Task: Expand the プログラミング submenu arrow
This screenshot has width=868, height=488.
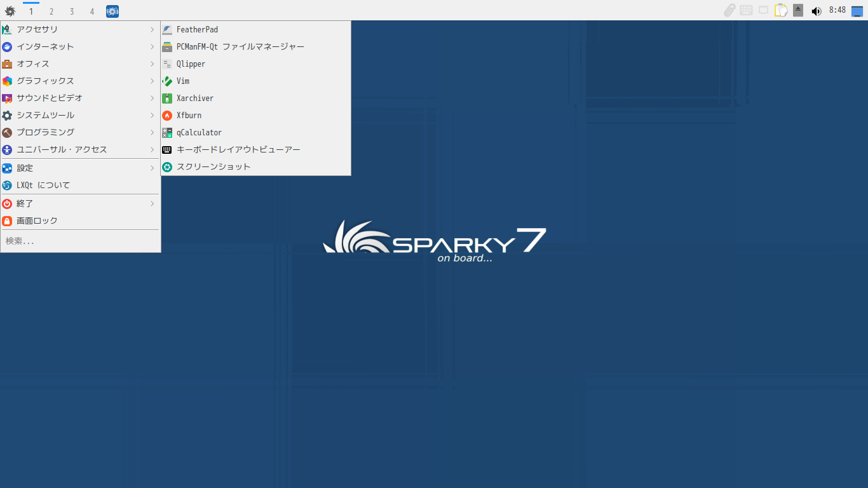Action: 153,133
